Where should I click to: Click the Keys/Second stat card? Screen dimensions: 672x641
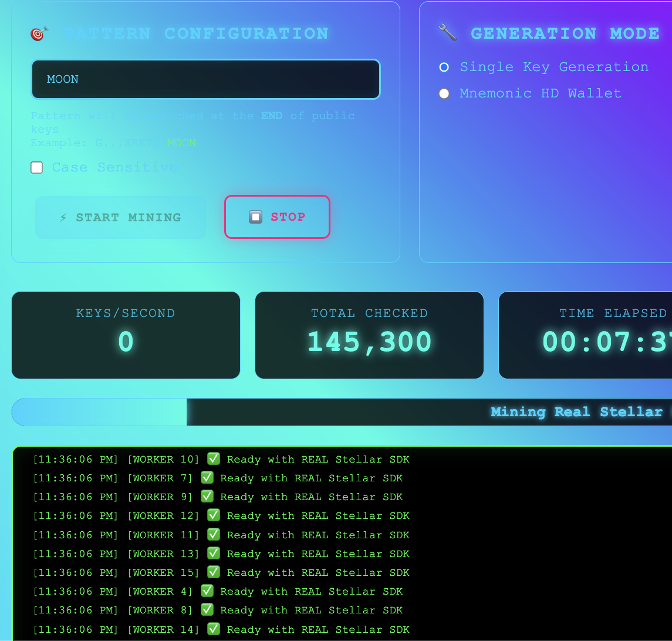coord(126,335)
